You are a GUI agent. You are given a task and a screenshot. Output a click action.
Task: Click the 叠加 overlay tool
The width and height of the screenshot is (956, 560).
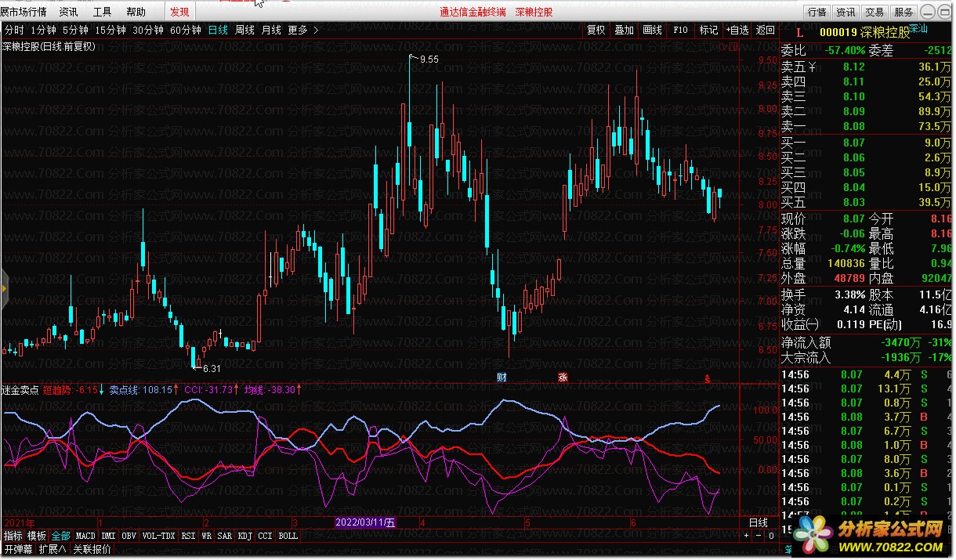click(624, 30)
